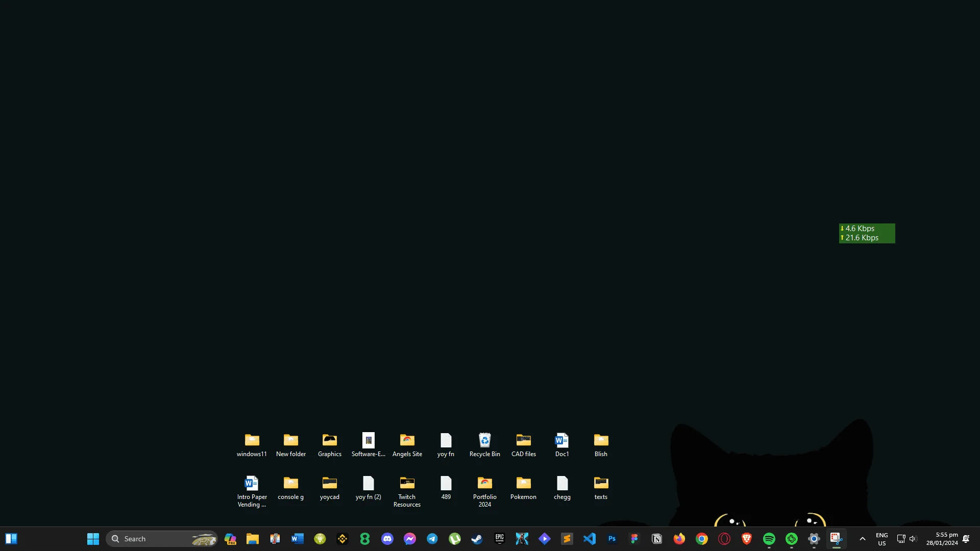Launch Firefox from the taskbar

pyautogui.click(x=679, y=539)
